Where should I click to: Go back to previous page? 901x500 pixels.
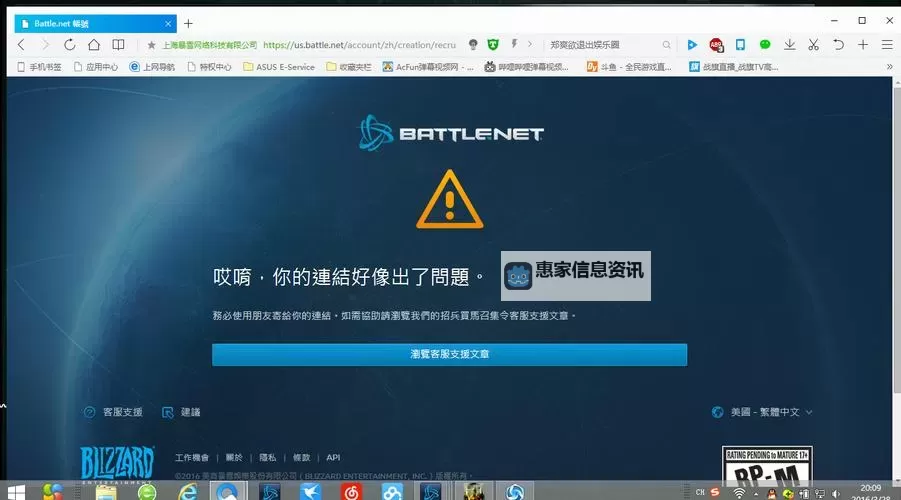click(x=21, y=44)
